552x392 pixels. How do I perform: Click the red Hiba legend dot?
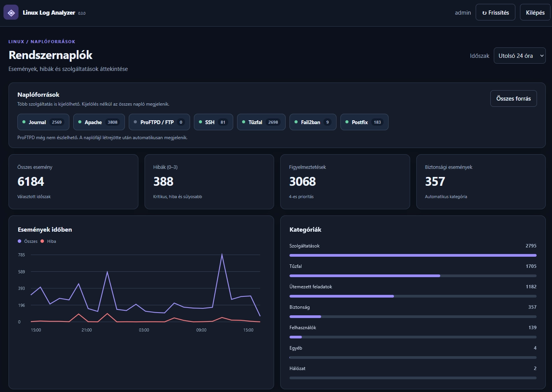tap(42, 241)
